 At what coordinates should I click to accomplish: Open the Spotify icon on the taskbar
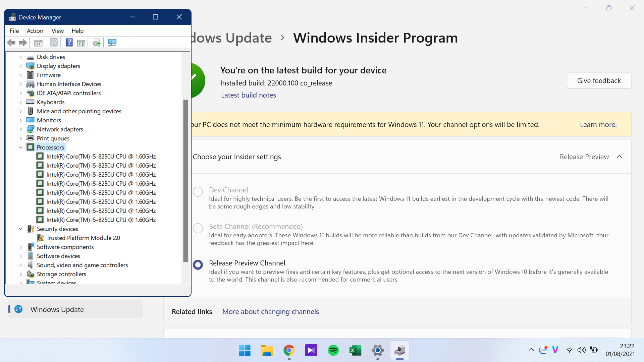[x=333, y=350]
